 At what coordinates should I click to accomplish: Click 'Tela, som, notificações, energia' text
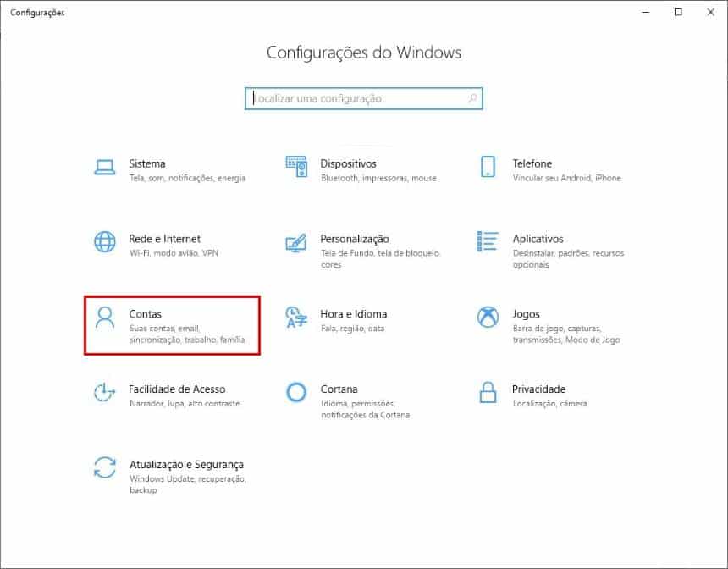(188, 178)
